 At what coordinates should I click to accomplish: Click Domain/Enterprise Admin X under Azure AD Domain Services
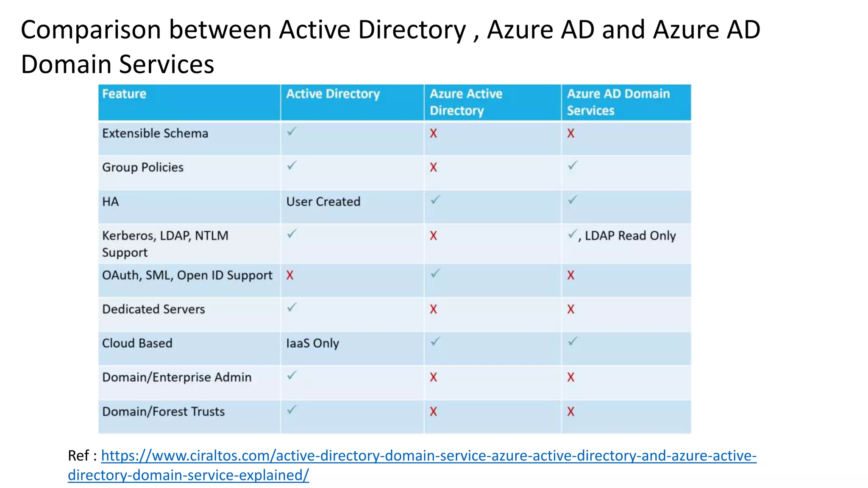click(x=571, y=377)
